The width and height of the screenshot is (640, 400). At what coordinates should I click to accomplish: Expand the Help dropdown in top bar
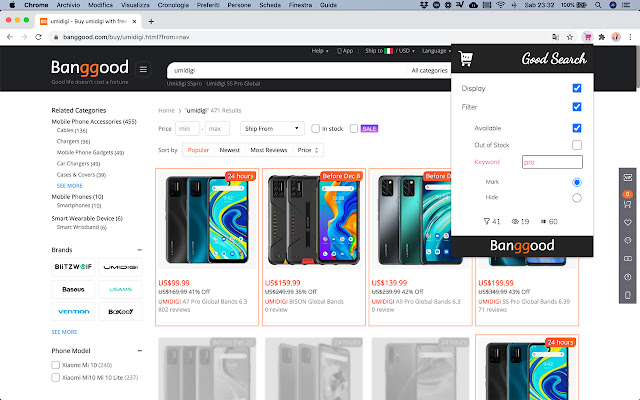320,51
